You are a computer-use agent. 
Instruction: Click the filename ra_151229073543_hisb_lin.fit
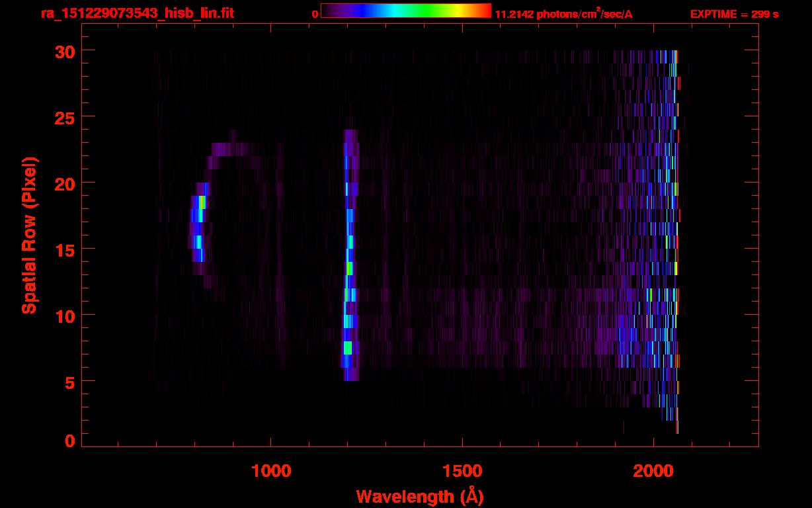point(137,13)
